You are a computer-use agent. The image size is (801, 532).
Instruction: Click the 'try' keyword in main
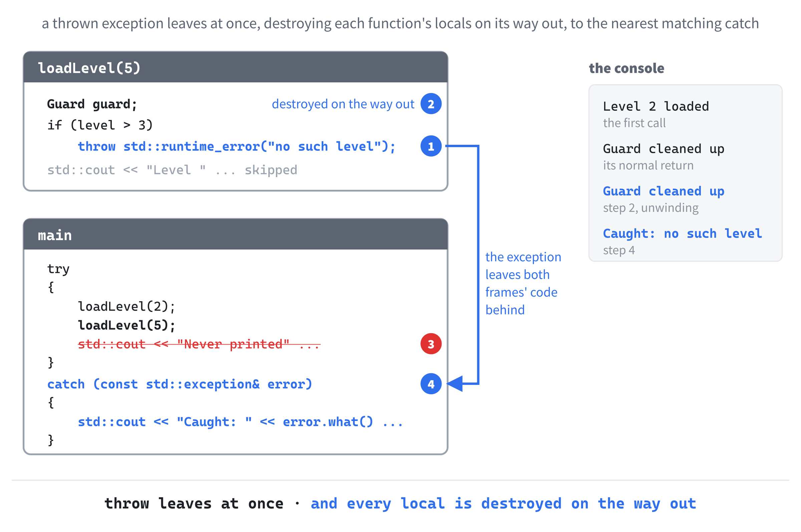pos(58,269)
